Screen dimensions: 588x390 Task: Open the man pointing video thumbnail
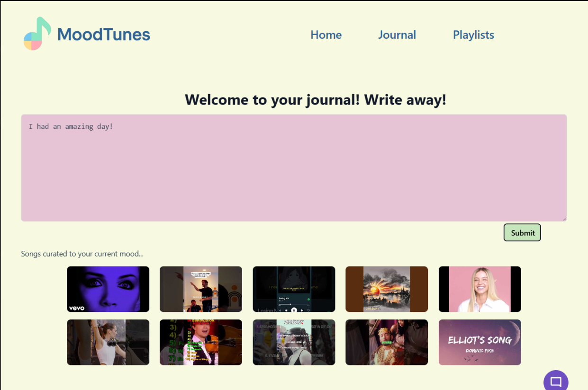pyautogui.click(x=201, y=289)
